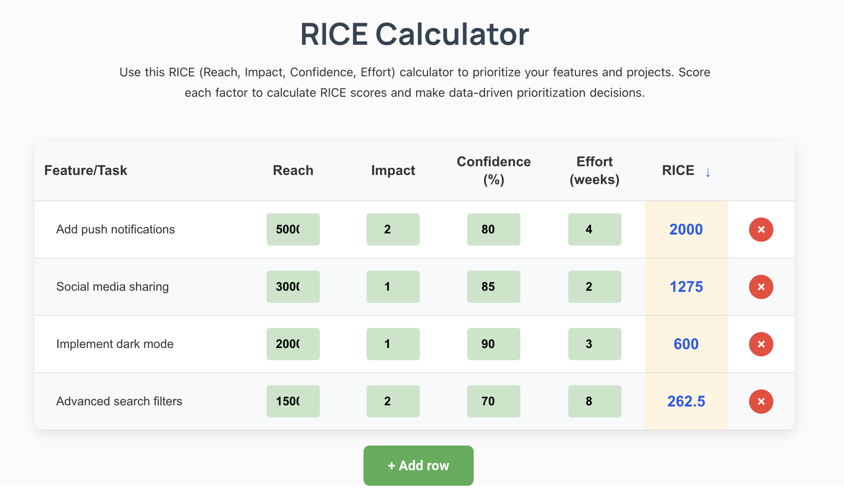Edit Effort value for Advanced search filters
This screenshot has height=504, width=844.
point(594,402)
